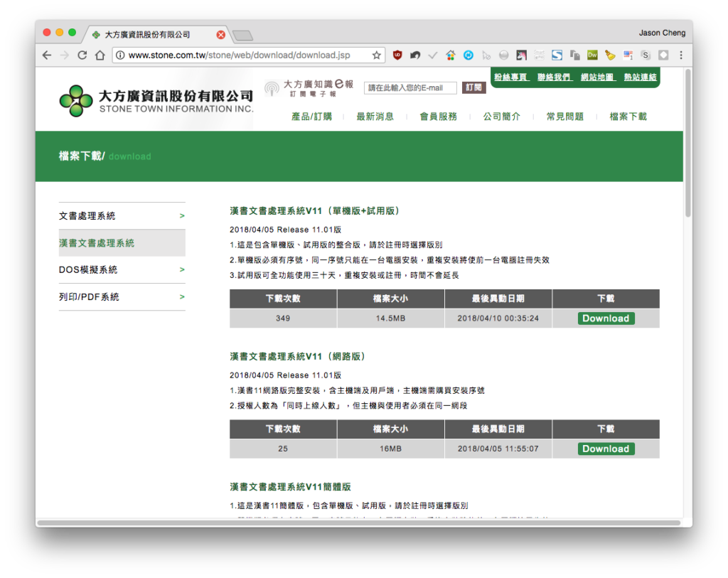This screenshot has height=578, width=728.
Task: Open the colorful house extension icon
Action: pos(450,55)
